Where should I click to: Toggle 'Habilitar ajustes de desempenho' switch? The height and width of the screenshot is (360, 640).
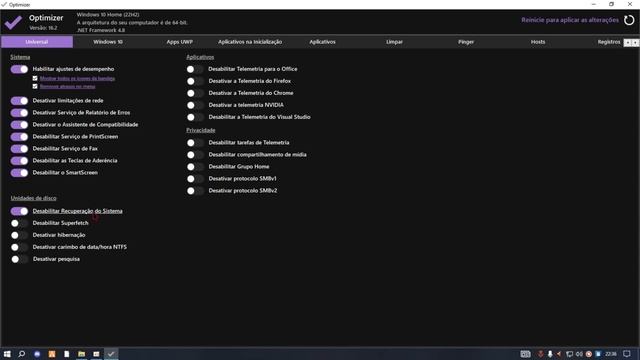pos(19,69)
